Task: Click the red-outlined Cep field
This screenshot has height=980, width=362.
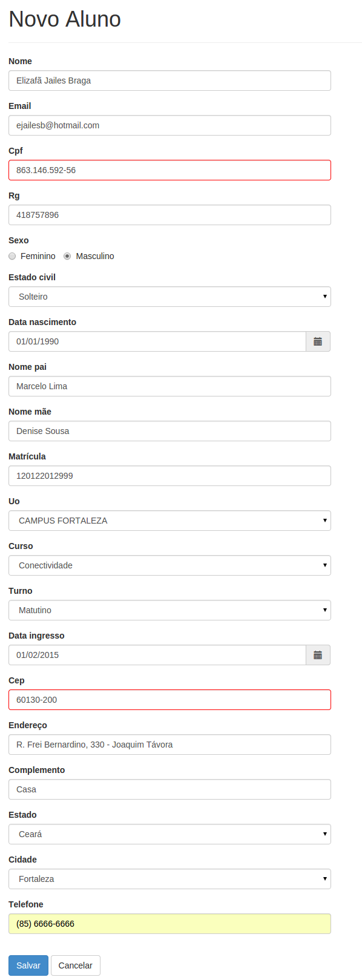Action: (169, 700)
